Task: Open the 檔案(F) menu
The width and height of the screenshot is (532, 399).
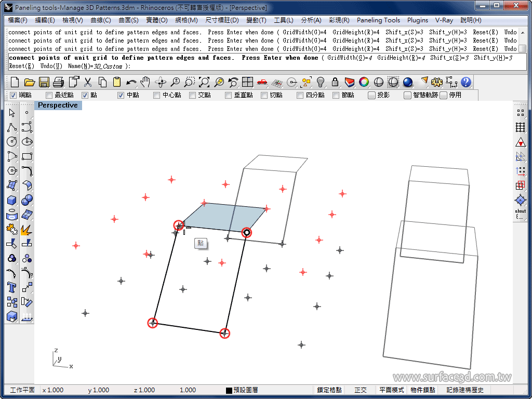Action: point(18,20)
